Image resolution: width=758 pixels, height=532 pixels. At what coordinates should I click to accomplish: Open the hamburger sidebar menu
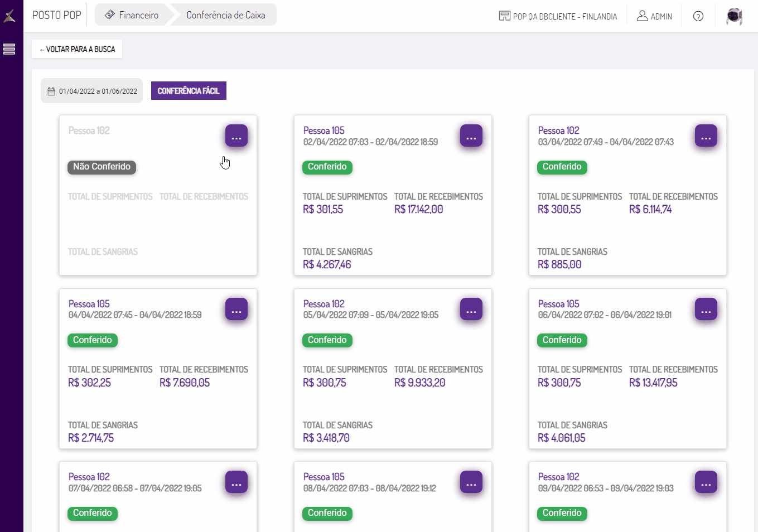click(9, 50)
